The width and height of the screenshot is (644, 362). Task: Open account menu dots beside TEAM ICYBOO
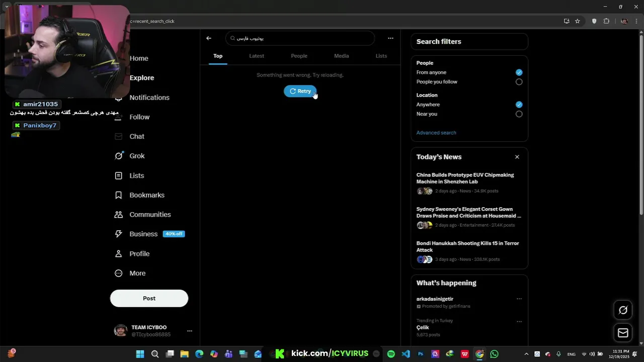pyautogui.click(x=190, y=331)
